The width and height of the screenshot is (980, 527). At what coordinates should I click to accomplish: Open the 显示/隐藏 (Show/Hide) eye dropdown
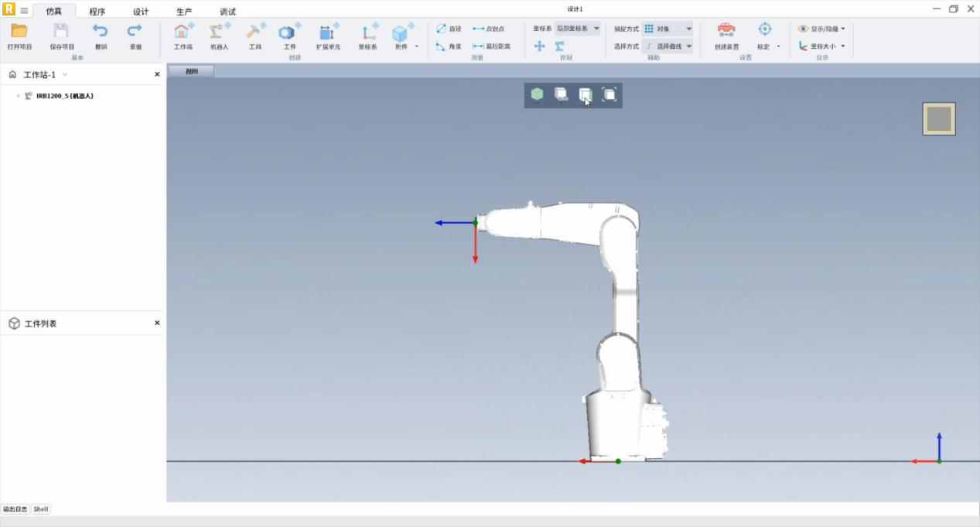[x=821, y=29]
